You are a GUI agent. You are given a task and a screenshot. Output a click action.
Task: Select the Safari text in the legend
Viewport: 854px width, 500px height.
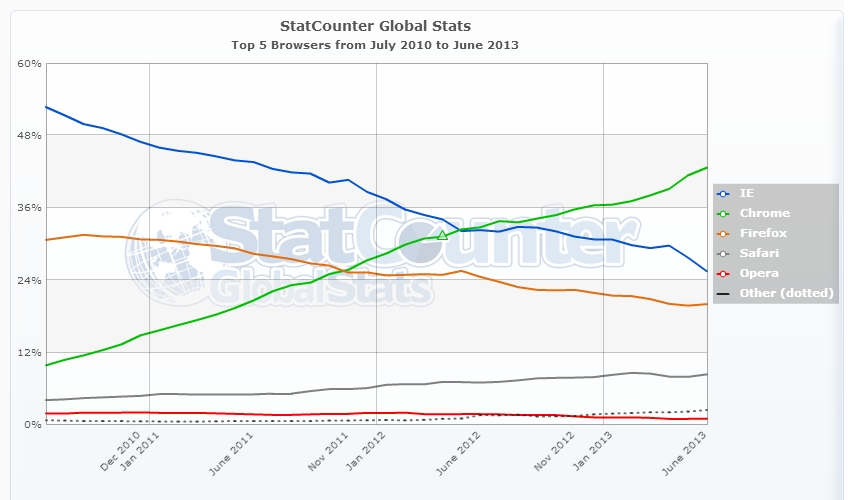point(760,253)
